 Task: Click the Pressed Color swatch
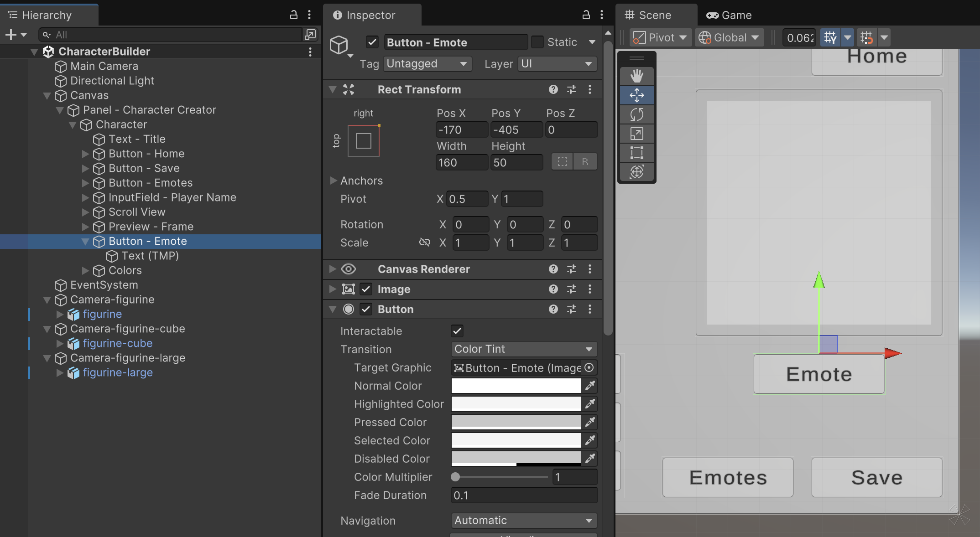[x=516, y=422]
